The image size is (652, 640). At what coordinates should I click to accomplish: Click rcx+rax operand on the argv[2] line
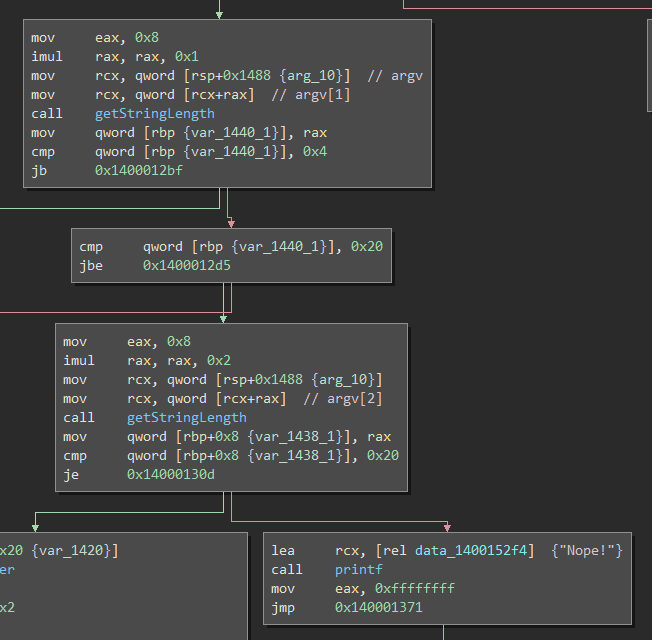(251, 398)
